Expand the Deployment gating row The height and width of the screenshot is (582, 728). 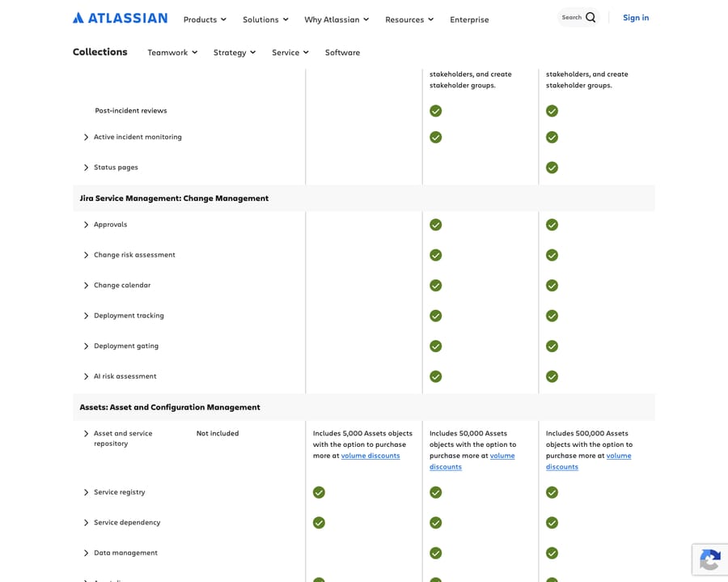(x=86, y=346)
